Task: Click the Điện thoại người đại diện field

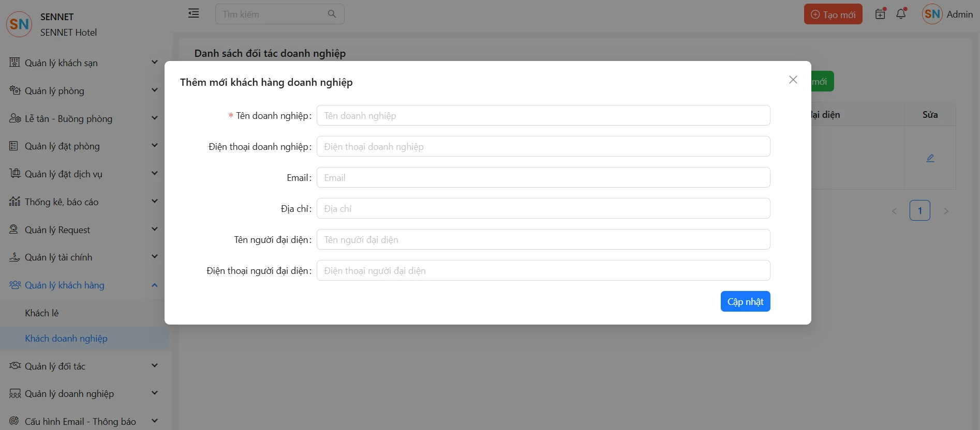Action: coord(543,271)
